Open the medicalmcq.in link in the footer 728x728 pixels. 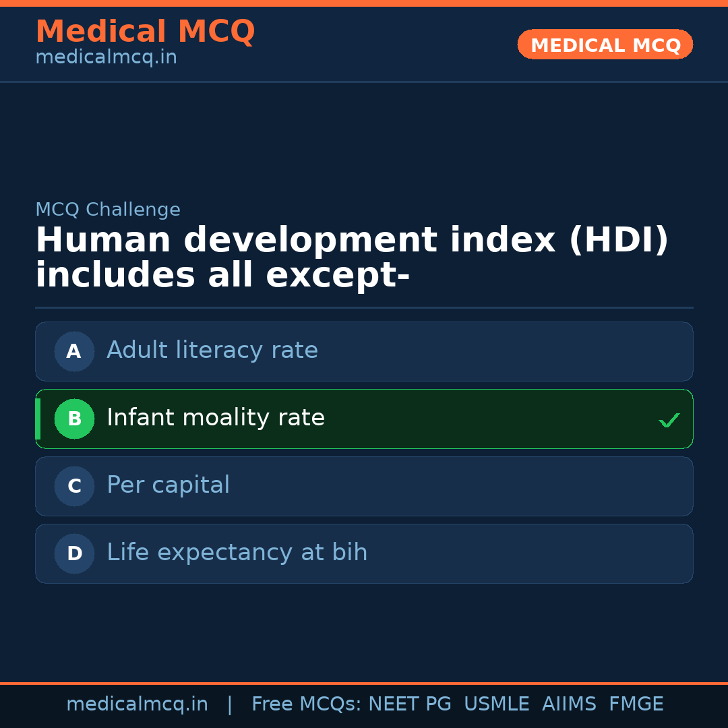pyautogui.click(x=137, y=704)
